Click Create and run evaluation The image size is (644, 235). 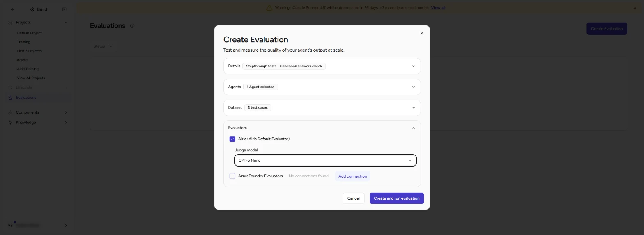click(x=396, y=198)
